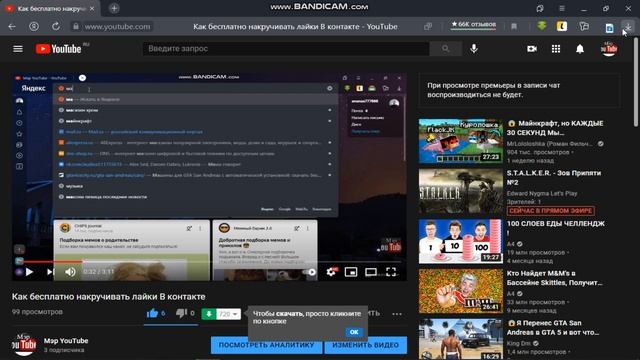Open the yellow extension icon in toolbar
The image size is (640, 360).
(x=562, y=26)
